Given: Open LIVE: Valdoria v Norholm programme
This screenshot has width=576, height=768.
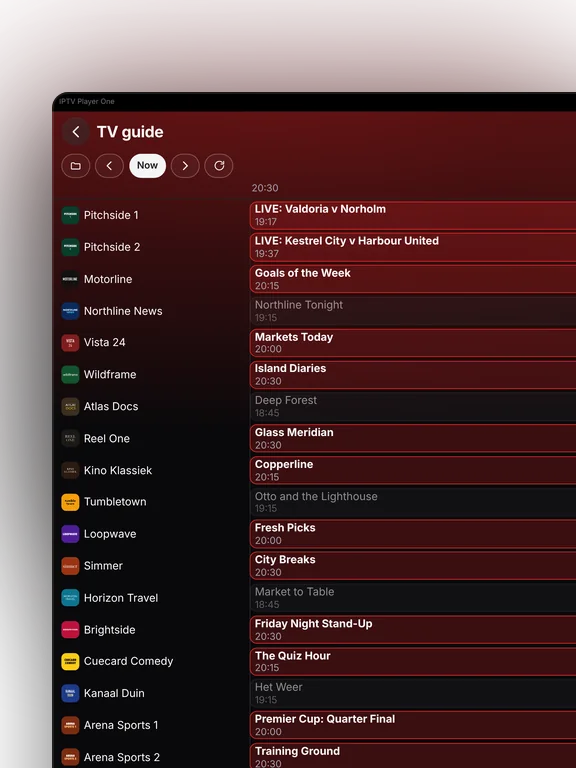Looking at the screenshot, I should [413, 215].
